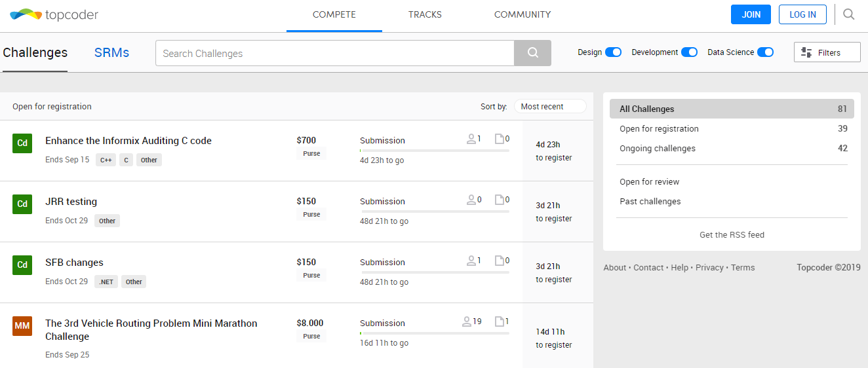This screenshot has width=868, height=368.
Task: Open the Tracks navigation menu
Action: [x=425, y=14]
